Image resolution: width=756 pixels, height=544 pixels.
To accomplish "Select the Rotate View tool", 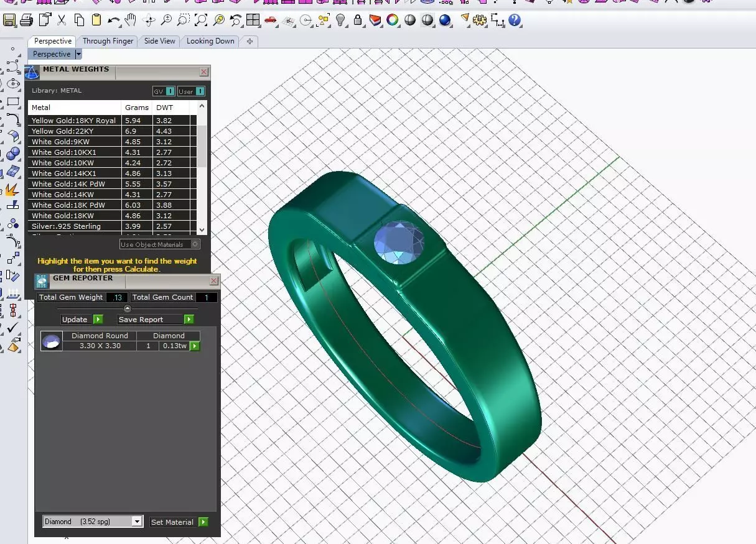I will pyautogui.click(x=149, y=21).
